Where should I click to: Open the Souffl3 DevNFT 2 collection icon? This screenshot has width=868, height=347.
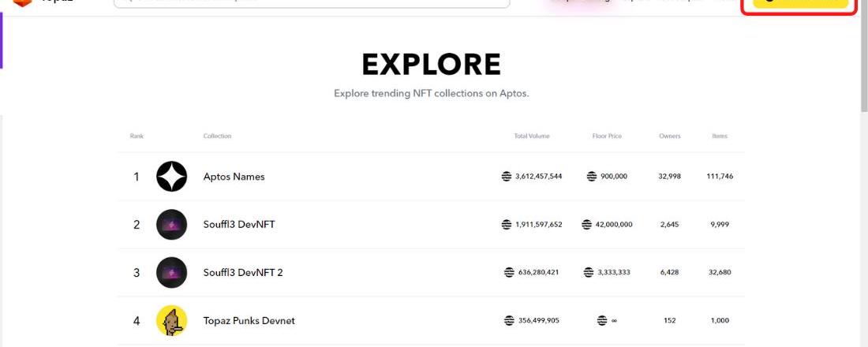pos(171,272)
